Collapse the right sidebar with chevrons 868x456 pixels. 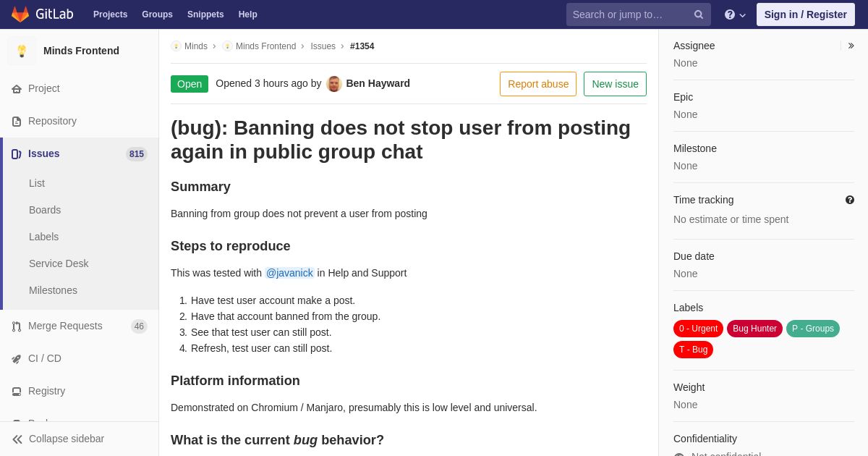coord(851,46)
